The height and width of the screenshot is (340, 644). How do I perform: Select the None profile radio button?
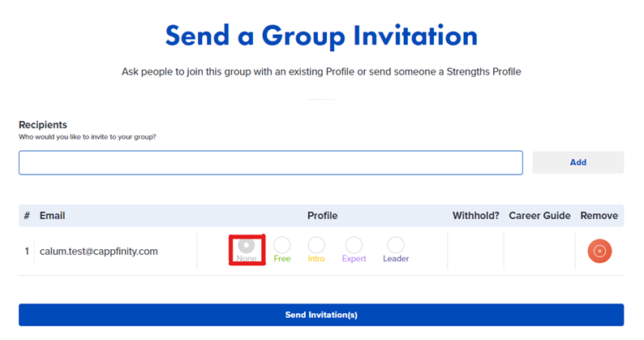[247, 245]
